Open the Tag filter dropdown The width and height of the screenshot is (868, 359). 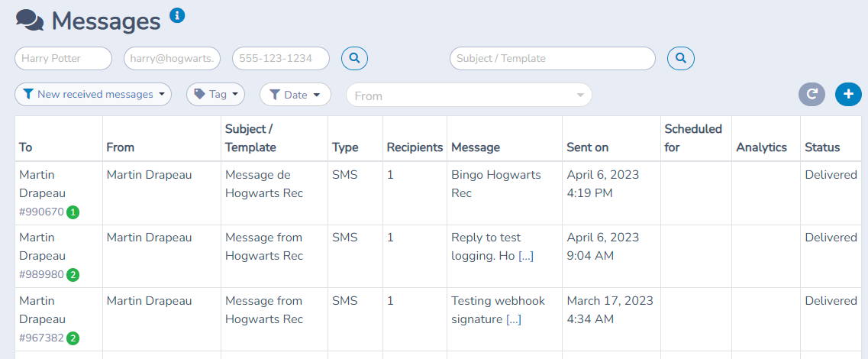(215, 94)
